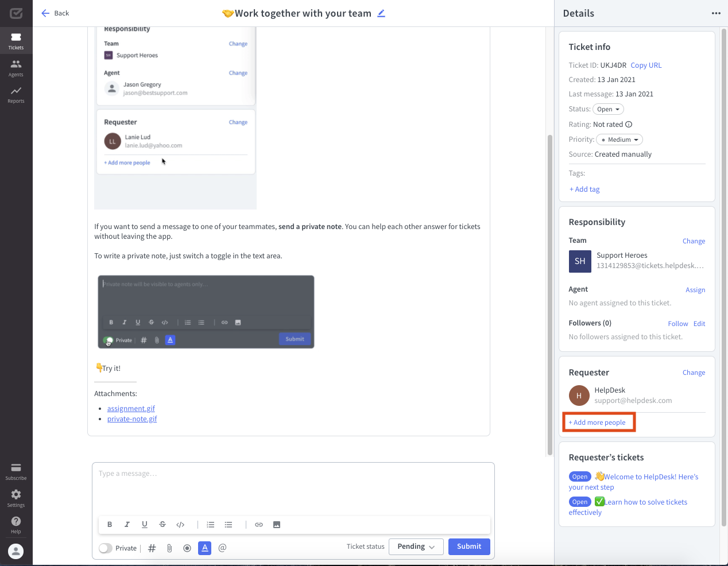Image resolution: width=728 pixels, height=566 pixels.
Task: Open the private note toggle GIF preview
Action: coord(206,312)
